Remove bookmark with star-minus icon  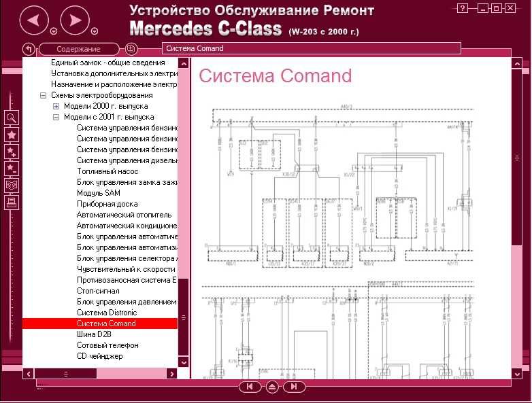coord(11,169)
